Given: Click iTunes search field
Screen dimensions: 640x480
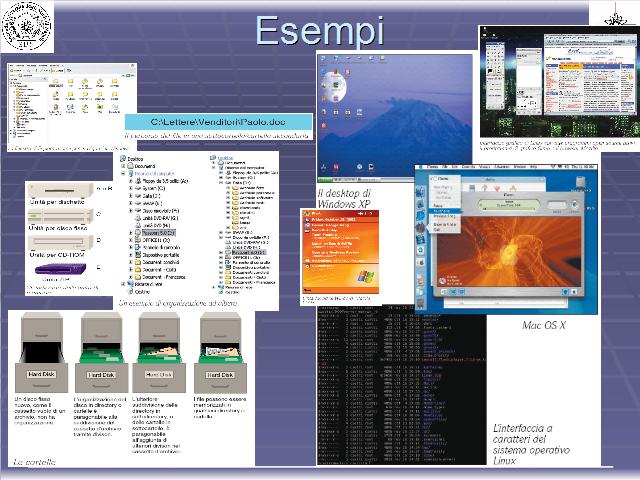Looking at the screenshot, I should point(557,204).
